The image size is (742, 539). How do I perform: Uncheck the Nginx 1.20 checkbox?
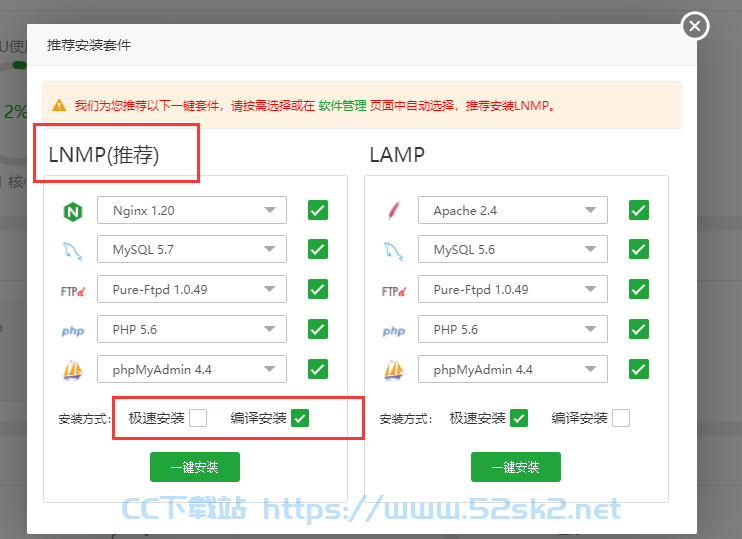click(x=318, y=210)
